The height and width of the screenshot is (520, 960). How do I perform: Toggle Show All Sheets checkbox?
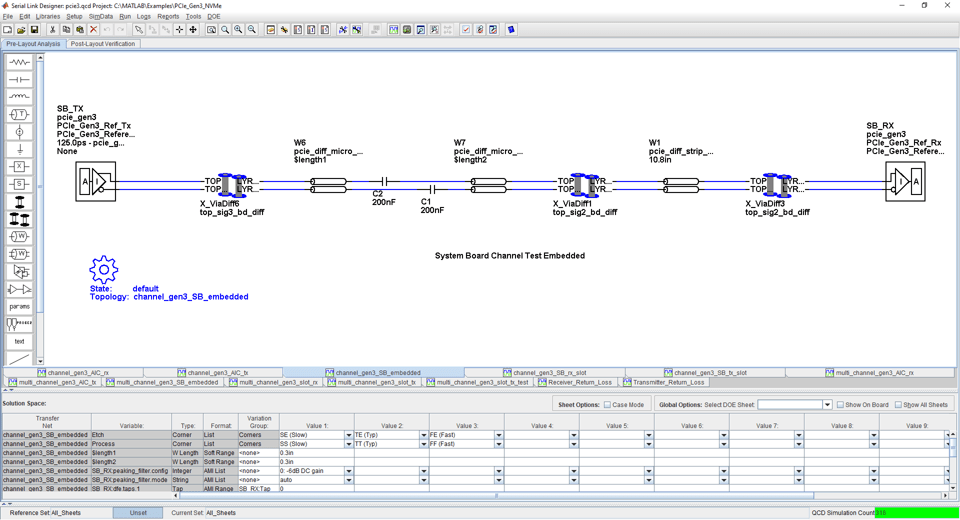coord(898,405)
